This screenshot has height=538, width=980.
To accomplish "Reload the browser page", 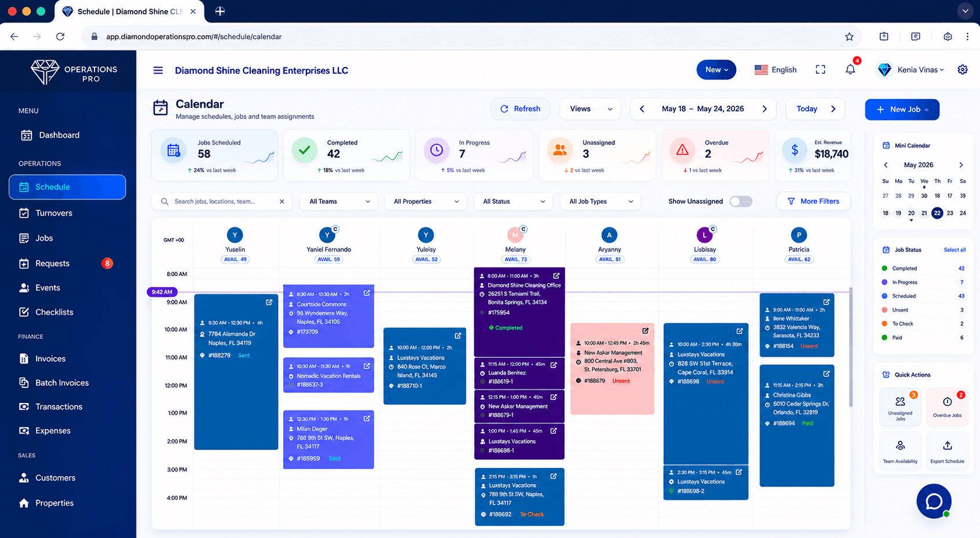I will [60, 36].
